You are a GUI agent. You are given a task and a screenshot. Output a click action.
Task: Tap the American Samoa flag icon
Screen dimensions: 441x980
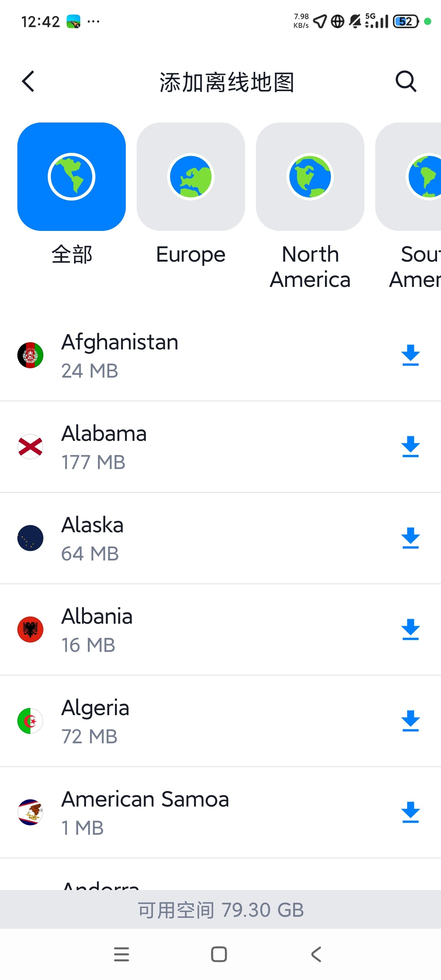[x=30, y=812]
